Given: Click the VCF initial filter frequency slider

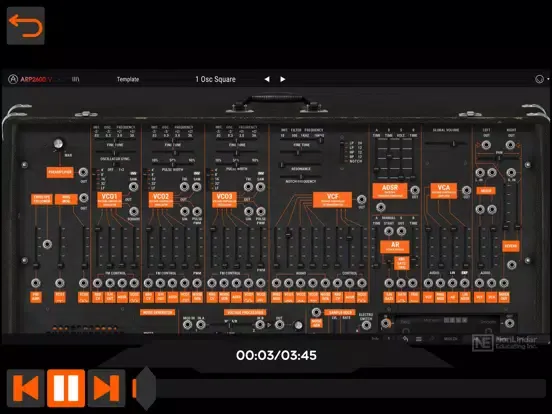Looking at the screenshot, I should click(x=301, y=140).
